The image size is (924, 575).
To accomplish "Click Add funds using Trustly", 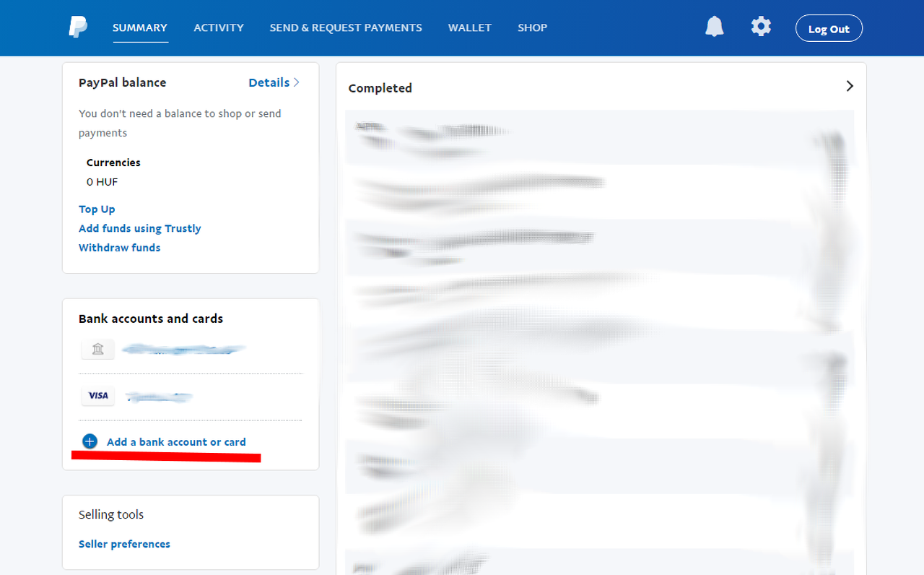I will point(140,228).
